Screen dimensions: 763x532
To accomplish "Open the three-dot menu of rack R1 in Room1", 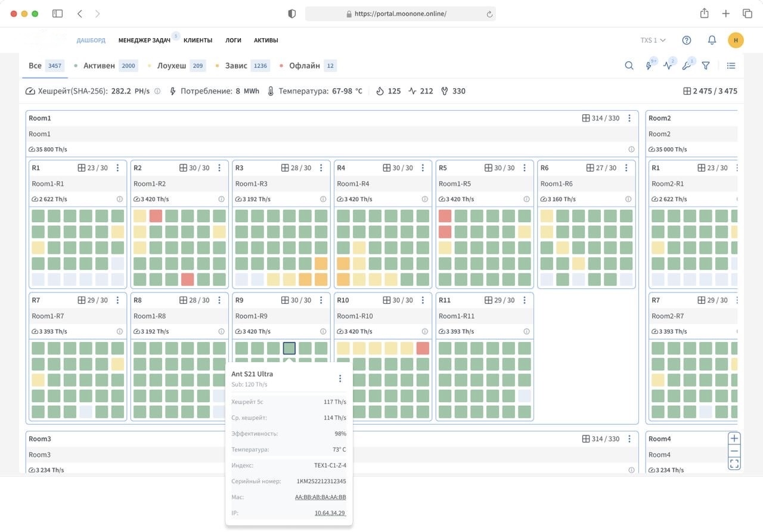I will point(117,168).
